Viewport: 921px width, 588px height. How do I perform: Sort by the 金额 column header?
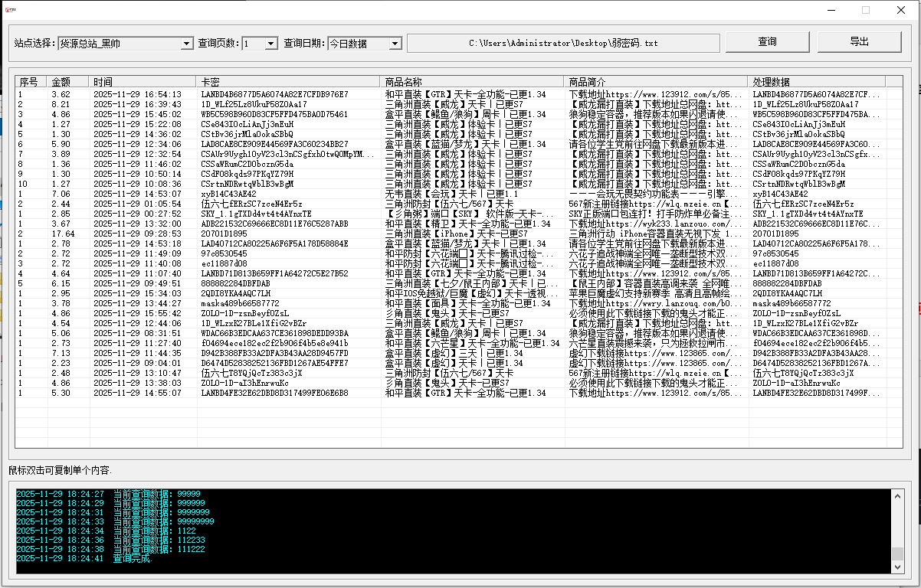tap(67, 81)
